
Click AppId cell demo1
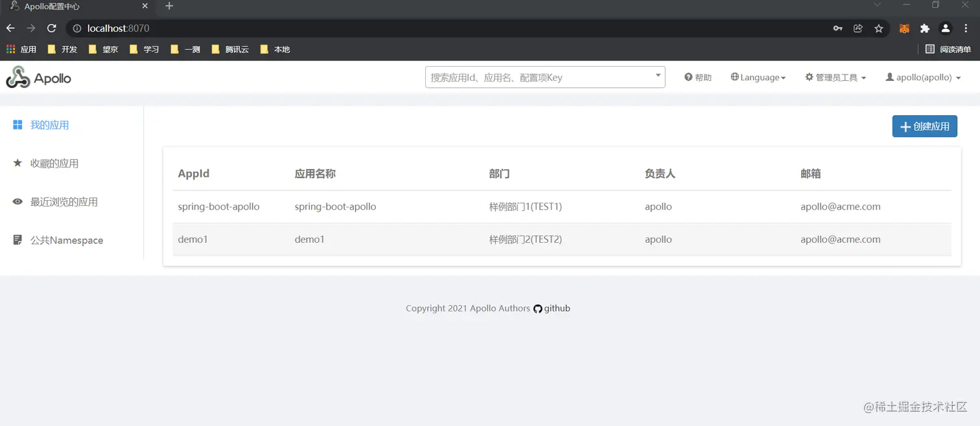pos(193,239)
